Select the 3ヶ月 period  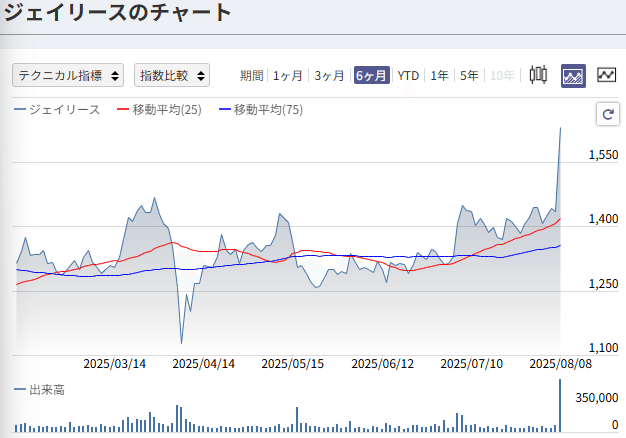pyautogui.click(x=329, y=75)
